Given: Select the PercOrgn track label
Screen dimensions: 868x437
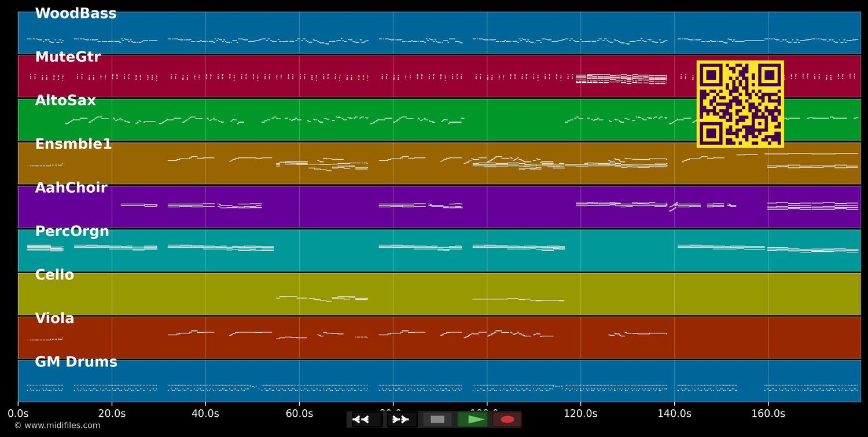Looking at the screenshot, I should pos(72,232).
